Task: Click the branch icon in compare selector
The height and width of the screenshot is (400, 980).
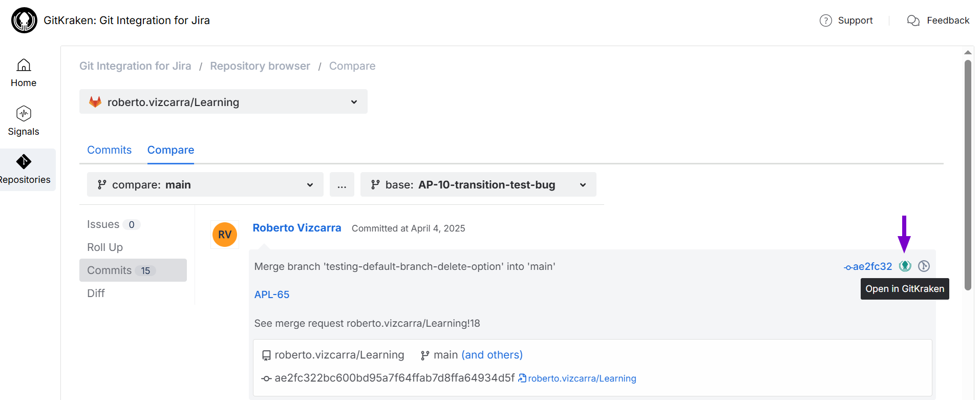Action: coord(102,184)
